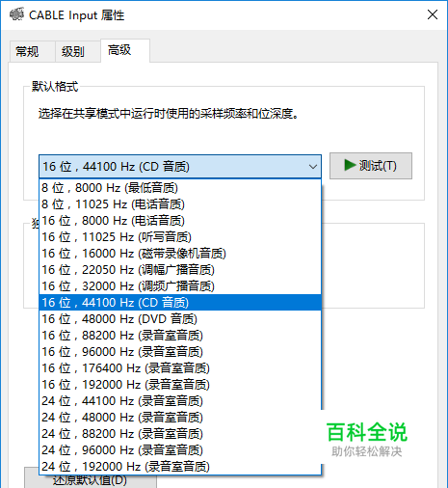
Task: Choose 24 位, 192000 Hz (录音室音质)
Action: pyautogui.click(x=180, y=467)
